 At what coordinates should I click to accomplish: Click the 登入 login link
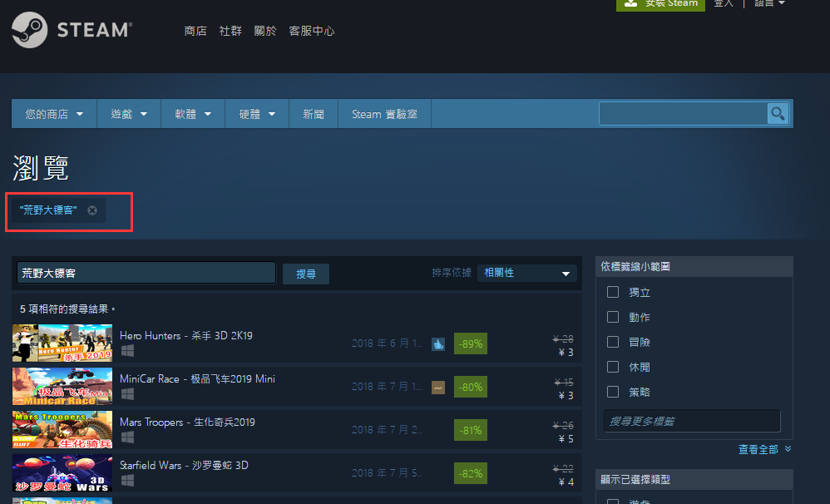point(723,3)
